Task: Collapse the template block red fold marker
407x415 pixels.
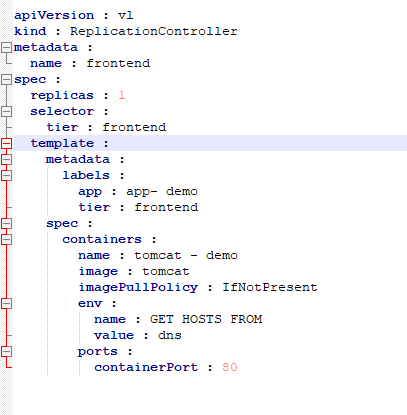Action: [6, 143]
